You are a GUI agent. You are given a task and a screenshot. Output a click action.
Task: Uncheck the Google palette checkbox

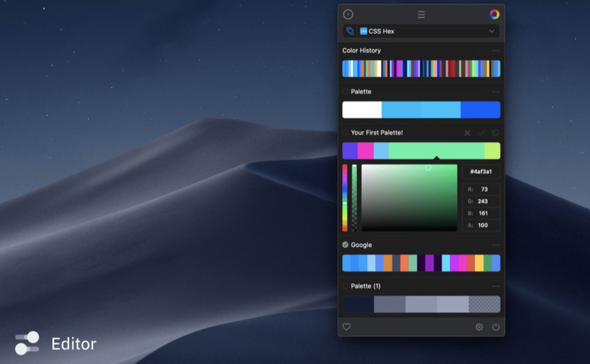pos(346,245)
